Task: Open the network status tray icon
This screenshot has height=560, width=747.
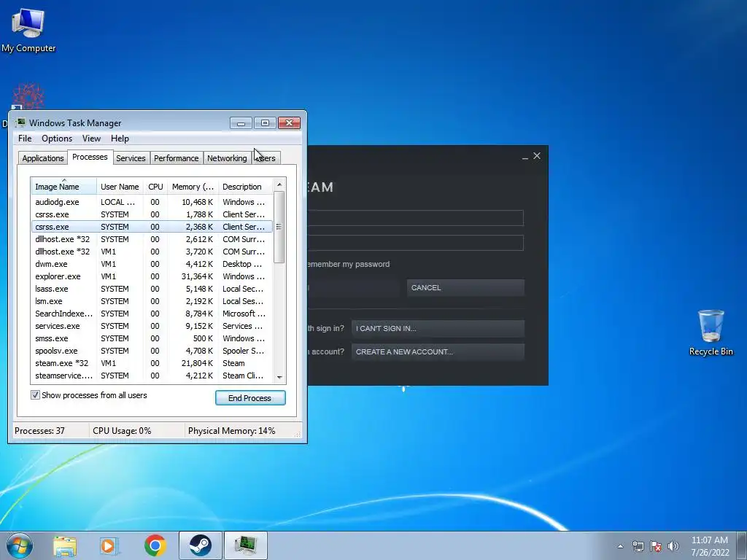Action: click(638, 546)
